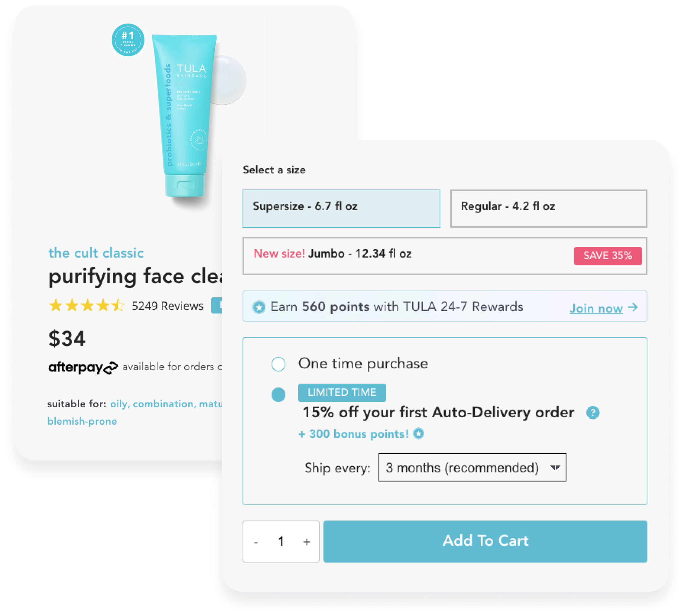684x616 pixels.
Task: Choose Regular 4.2 fl oz size
Action: coord(548,209)
